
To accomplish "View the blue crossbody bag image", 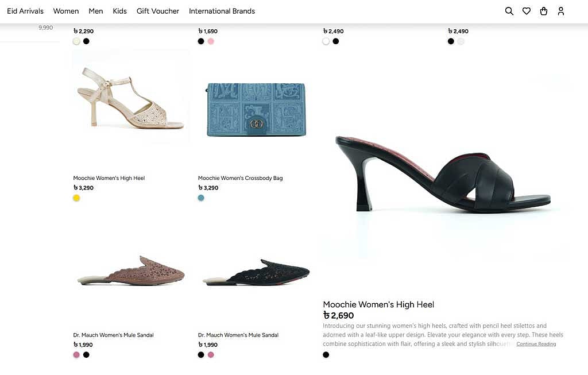I will pos(256,110).
